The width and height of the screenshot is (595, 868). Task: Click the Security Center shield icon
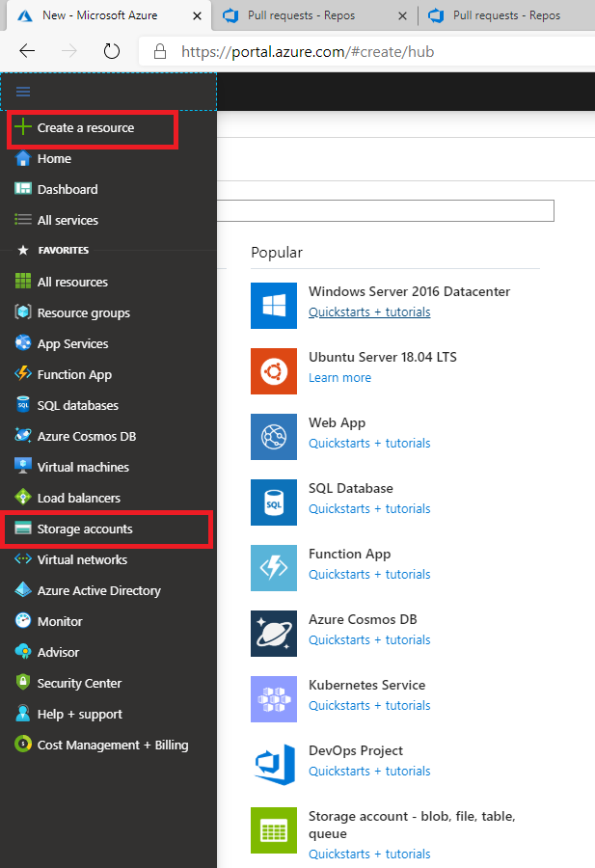[x=23, y=682]
